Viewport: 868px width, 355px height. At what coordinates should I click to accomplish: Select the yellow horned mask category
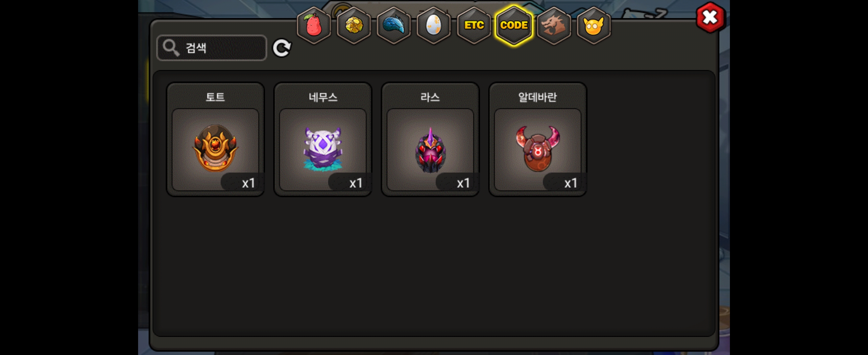pyautogui.click(x=594, y=25)
